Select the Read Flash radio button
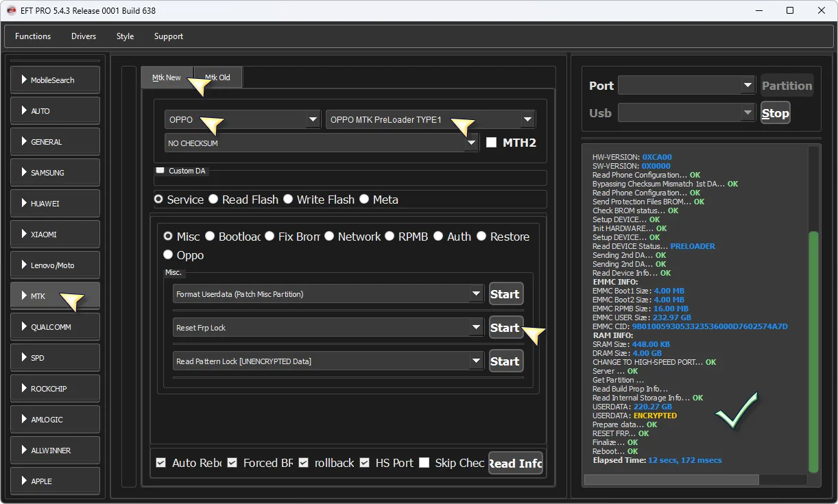The width and height of the screenshot is (838, 504). 214,200
